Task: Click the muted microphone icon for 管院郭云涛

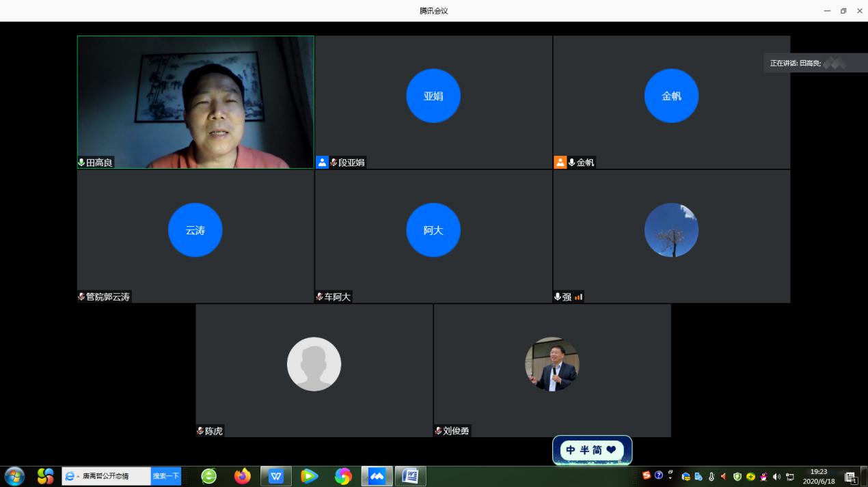Action: [x=81, y=297]
